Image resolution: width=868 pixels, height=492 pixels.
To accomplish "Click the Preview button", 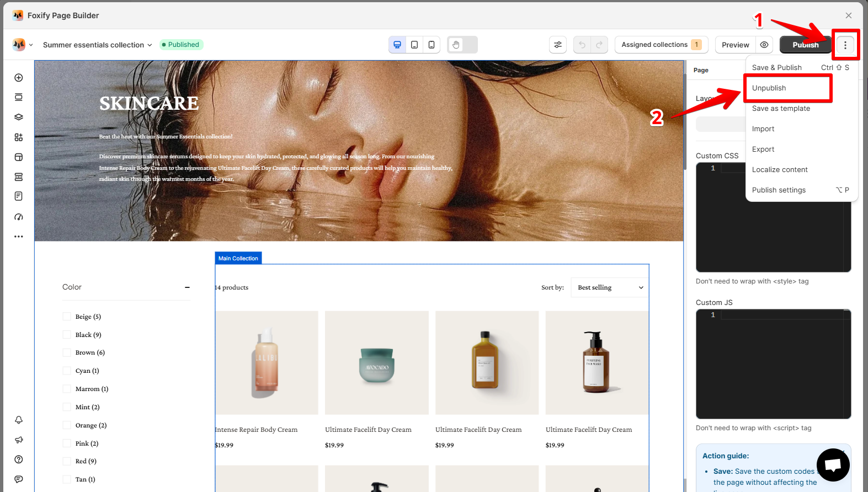I will pyautogui.click(x=736, y=45).
